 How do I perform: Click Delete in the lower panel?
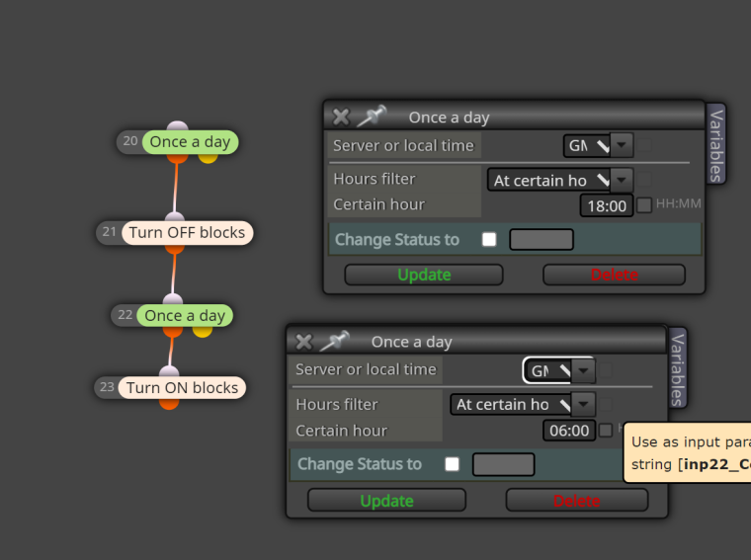pos(577,501)
